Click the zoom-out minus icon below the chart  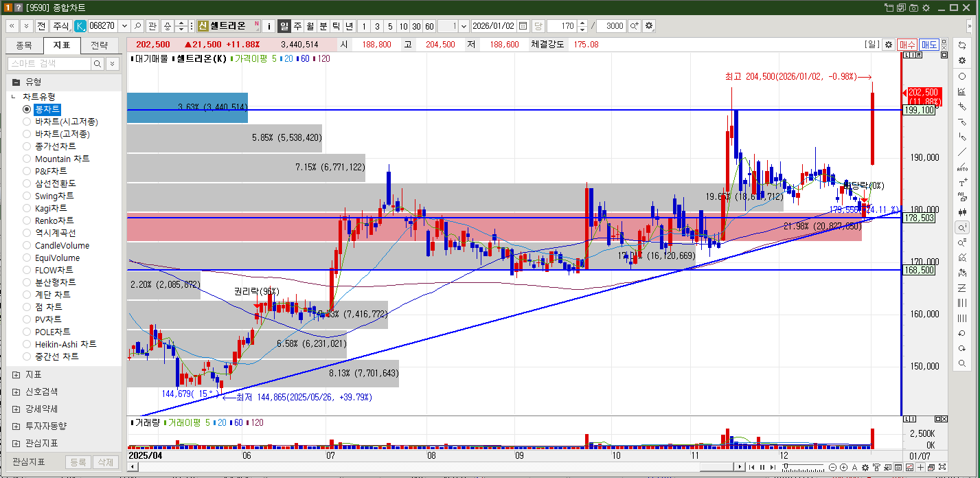click(x=833, y=467)
